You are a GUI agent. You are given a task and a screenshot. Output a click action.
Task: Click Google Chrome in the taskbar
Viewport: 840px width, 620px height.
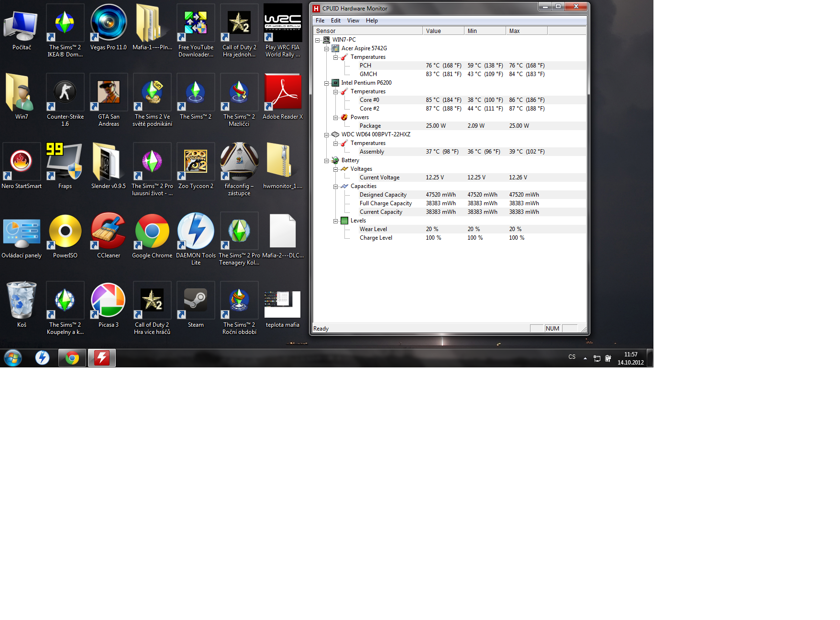[x=72, y=358]
